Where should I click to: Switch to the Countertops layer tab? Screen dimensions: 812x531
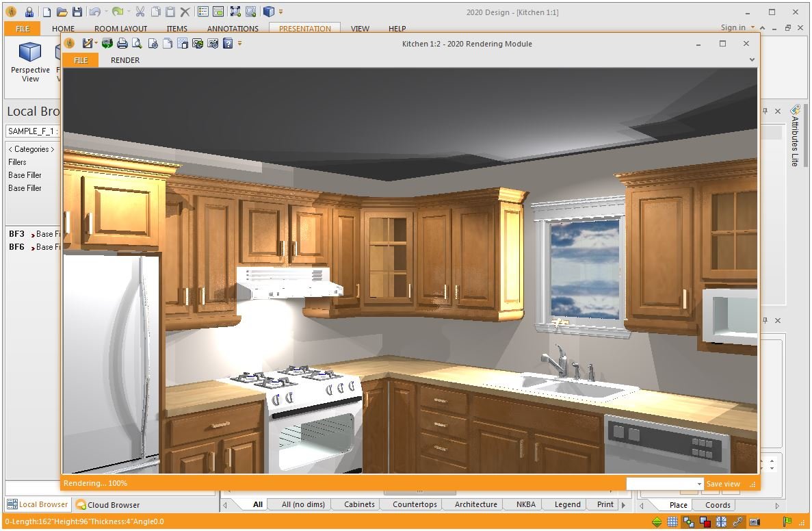[x=415, y=504]
